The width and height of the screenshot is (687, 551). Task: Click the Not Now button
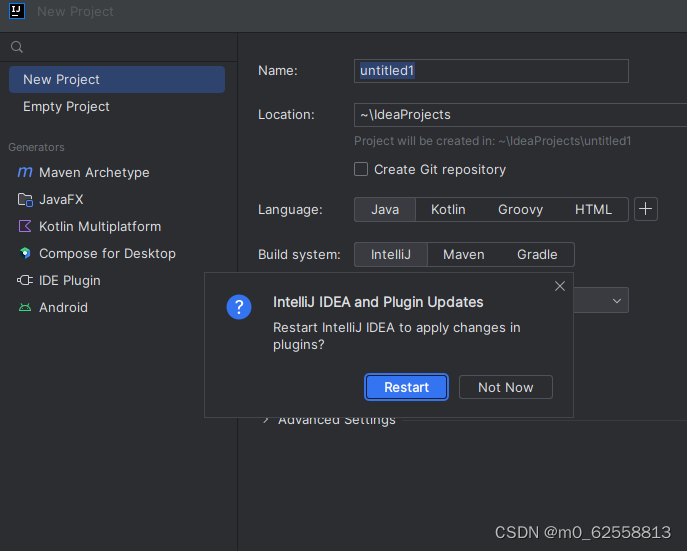(505, 387)
